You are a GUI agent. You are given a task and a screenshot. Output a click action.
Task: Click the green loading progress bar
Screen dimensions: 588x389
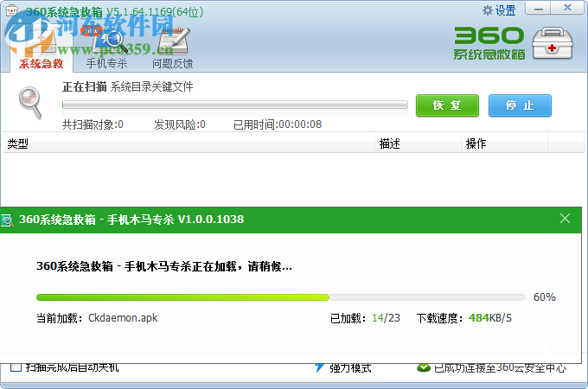280,297
